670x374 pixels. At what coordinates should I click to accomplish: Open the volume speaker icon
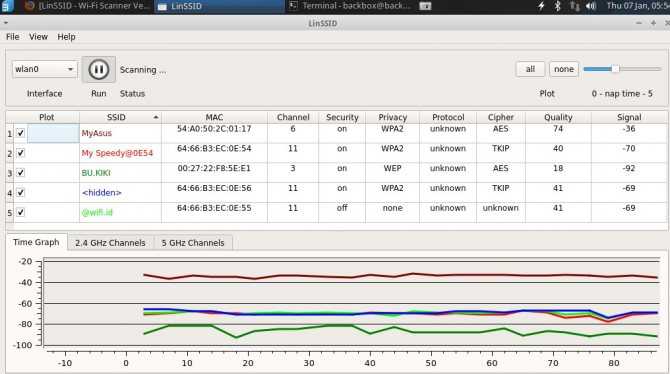(591, 6)
